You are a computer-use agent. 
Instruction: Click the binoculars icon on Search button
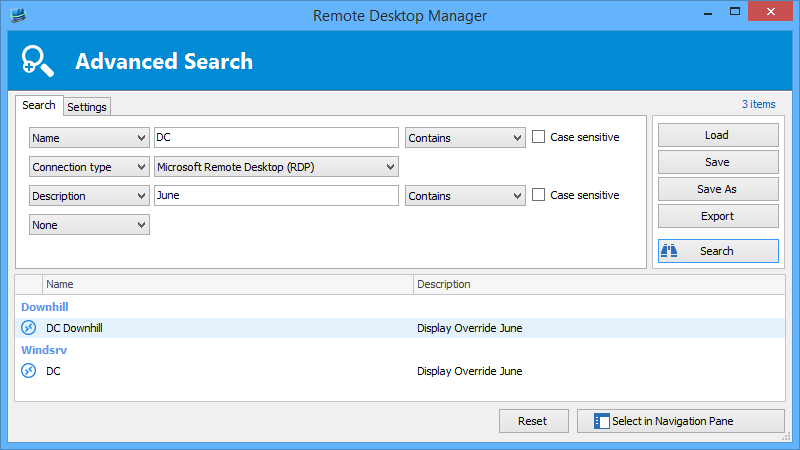[669, 251]
